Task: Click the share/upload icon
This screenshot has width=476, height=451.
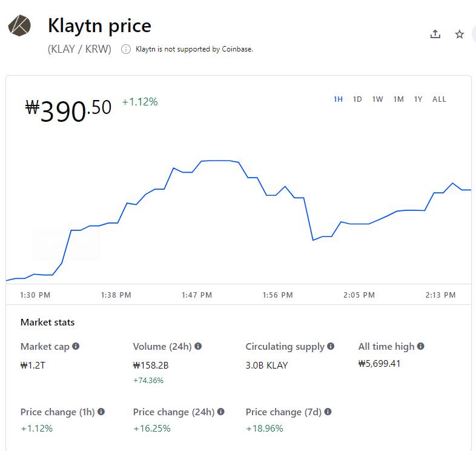Action: 435,34
